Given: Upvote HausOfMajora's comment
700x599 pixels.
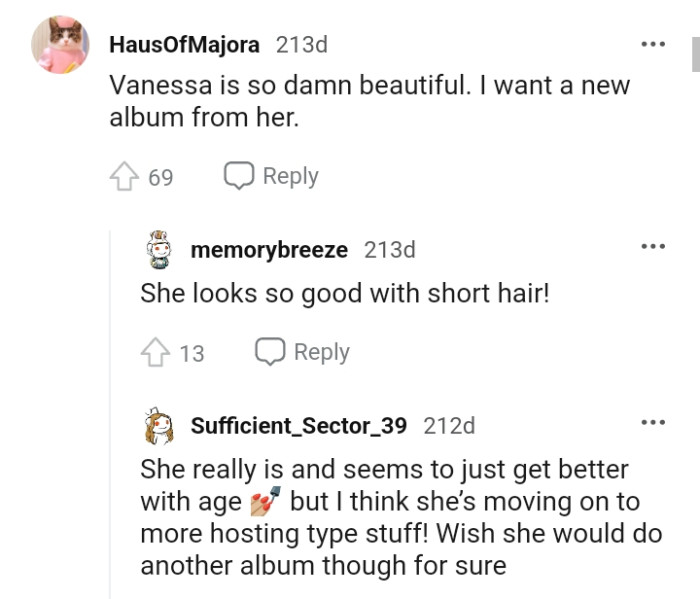Looking at the screenshot, I should [x=122, y=178].
